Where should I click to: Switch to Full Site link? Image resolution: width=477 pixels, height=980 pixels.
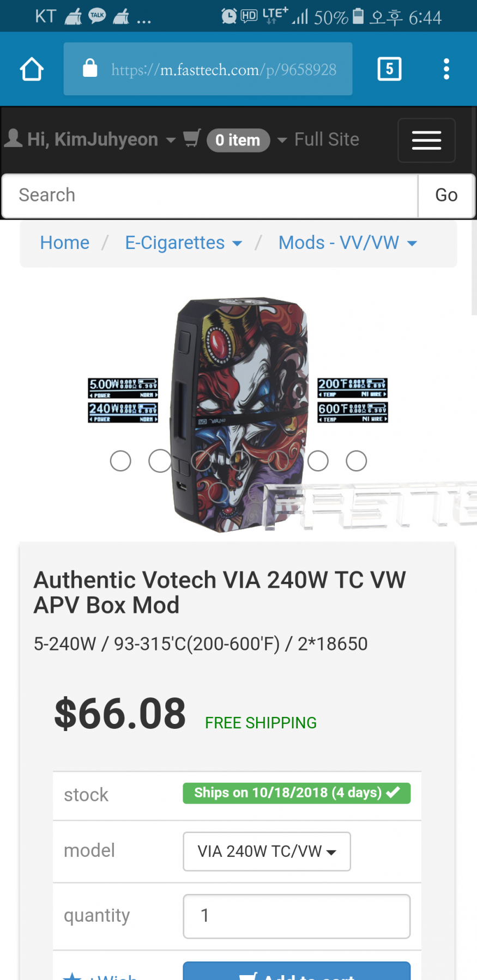pyautogui.click(x=327, y=139)
